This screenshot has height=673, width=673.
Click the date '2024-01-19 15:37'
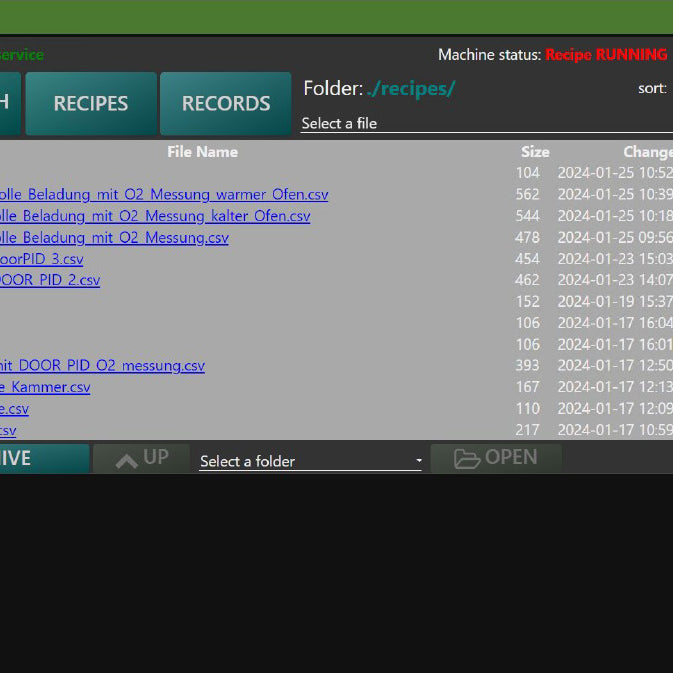pyautogui.click(x=615, y=301)
